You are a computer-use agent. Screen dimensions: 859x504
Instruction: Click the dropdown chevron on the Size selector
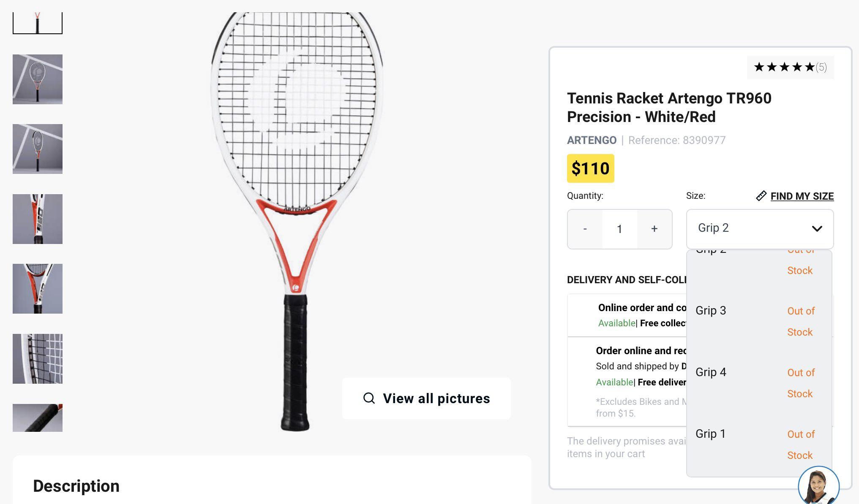tap(817, 228)
